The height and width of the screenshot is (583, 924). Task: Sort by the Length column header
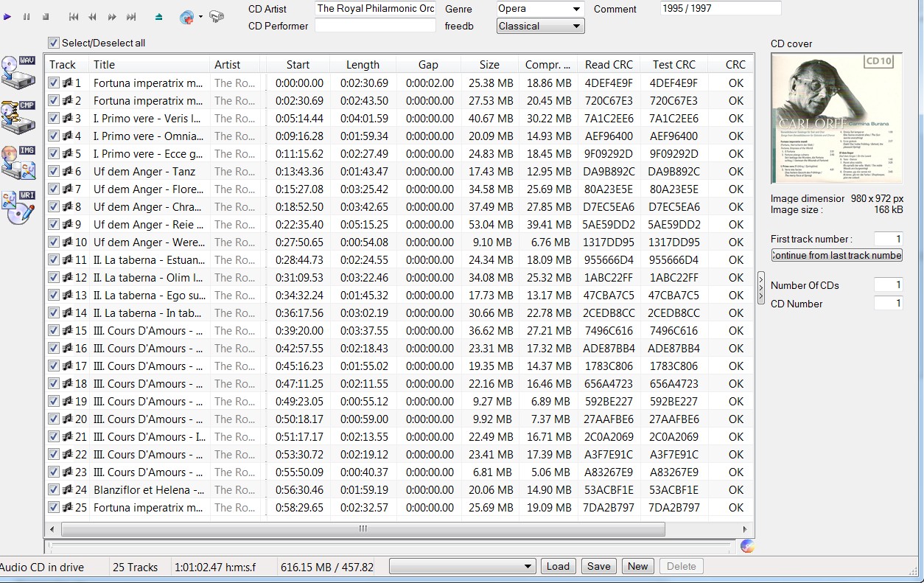click(363, 65)
